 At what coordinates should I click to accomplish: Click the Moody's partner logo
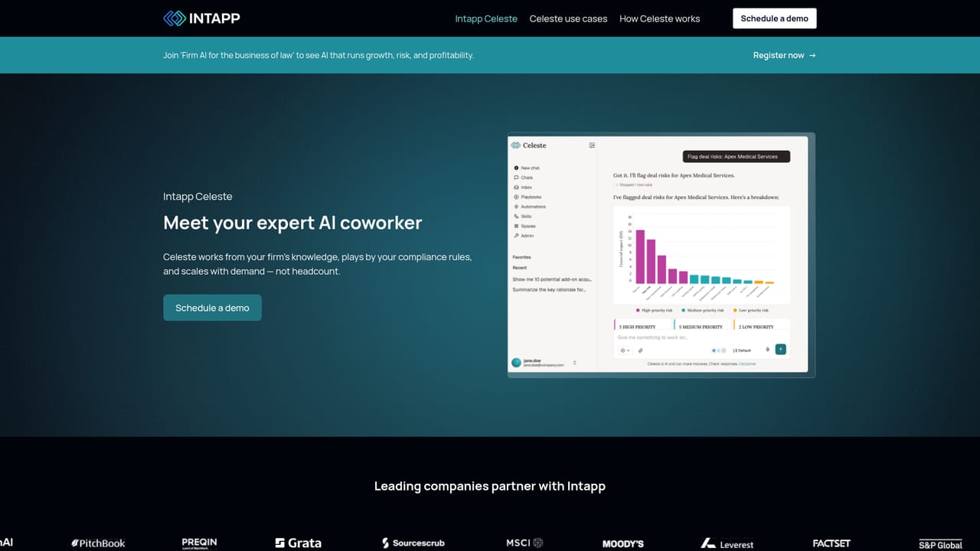(623, 543)
